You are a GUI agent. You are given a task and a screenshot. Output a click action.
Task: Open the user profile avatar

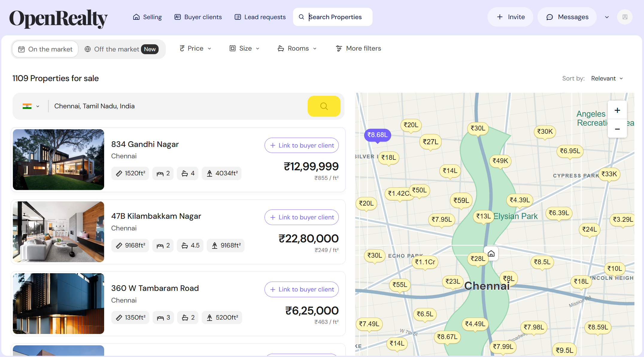(625, 17)
